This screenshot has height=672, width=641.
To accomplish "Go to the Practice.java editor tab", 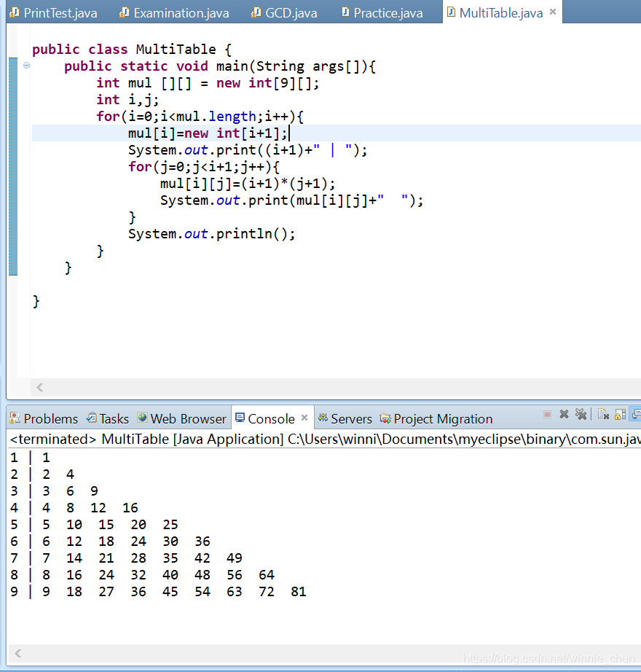I will (382, 13).
